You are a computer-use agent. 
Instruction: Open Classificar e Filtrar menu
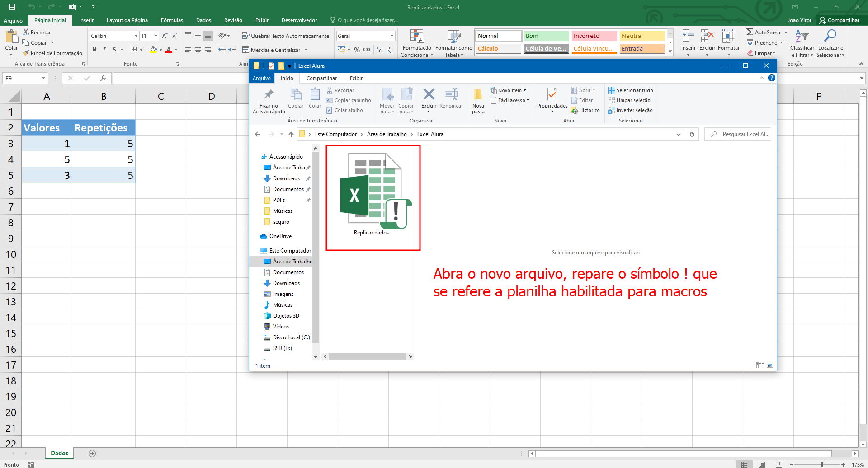coord(802,43)
